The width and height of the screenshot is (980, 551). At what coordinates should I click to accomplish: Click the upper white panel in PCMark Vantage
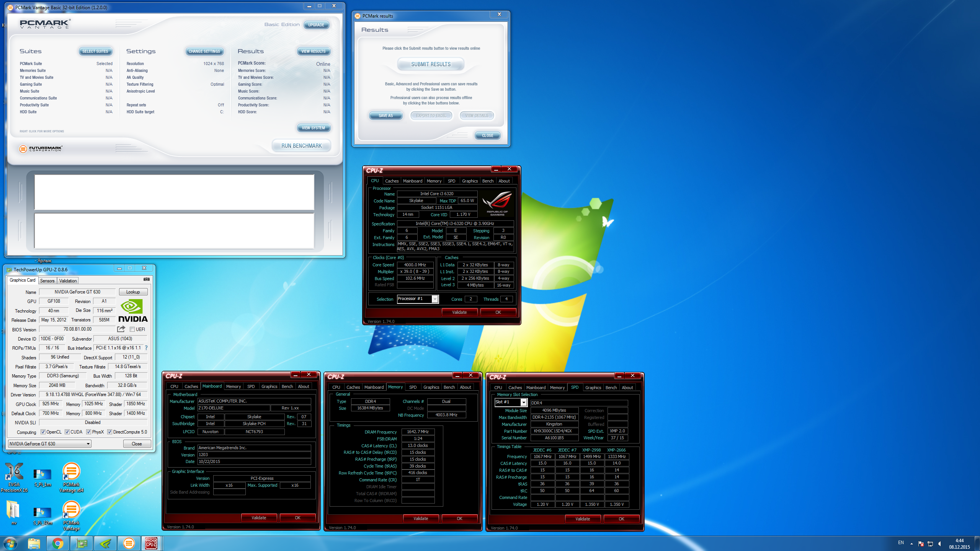[x=174, y=192]
